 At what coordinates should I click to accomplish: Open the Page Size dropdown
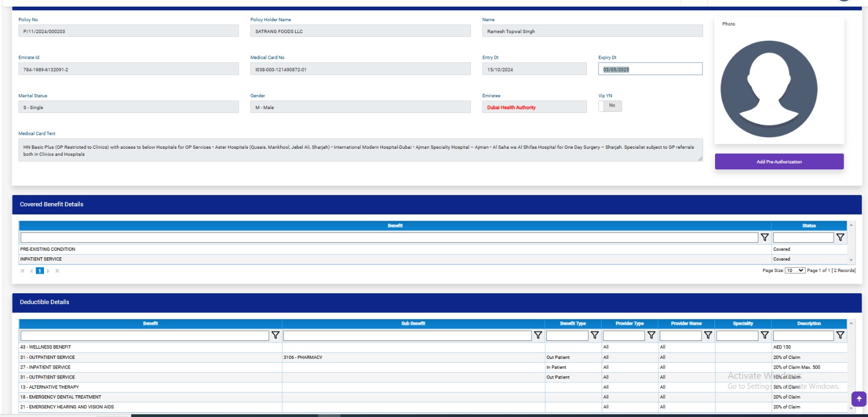point(795,270)
